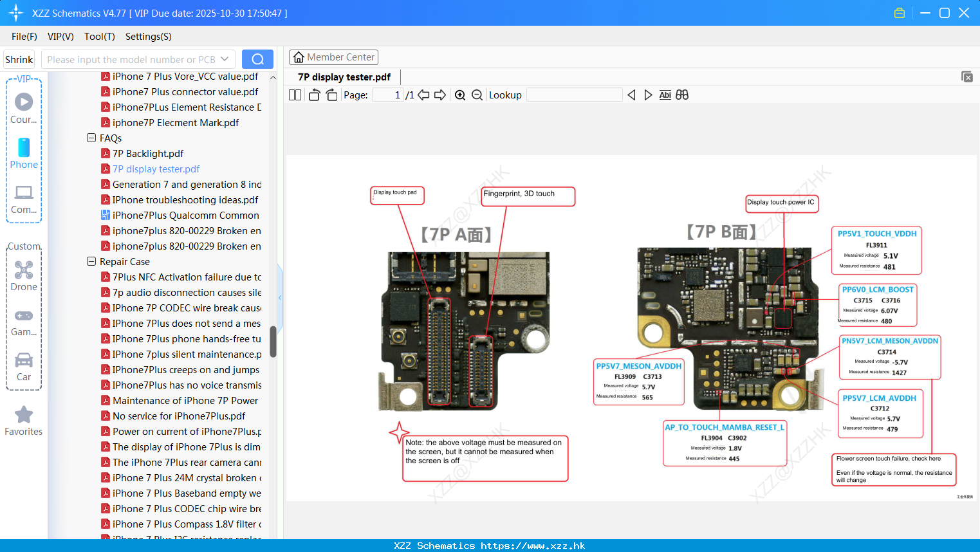Open iPhone7 Plus connector value.pdf

185,91
